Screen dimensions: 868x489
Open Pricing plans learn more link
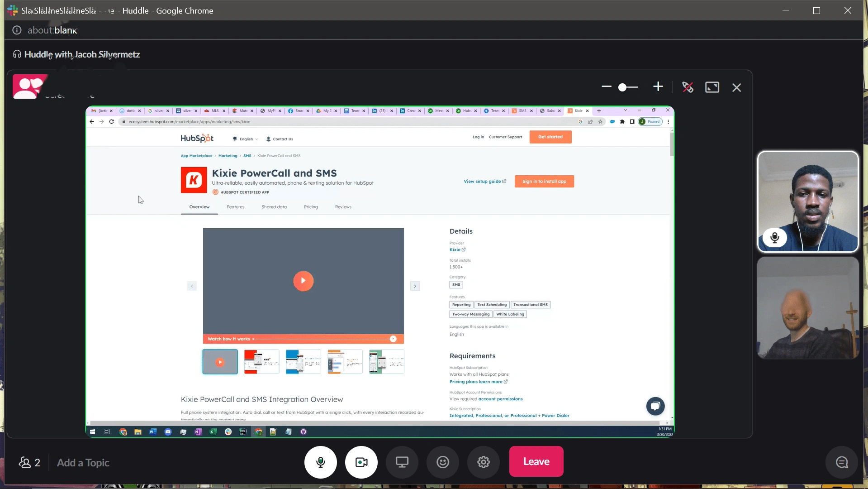tap(479, 382)
